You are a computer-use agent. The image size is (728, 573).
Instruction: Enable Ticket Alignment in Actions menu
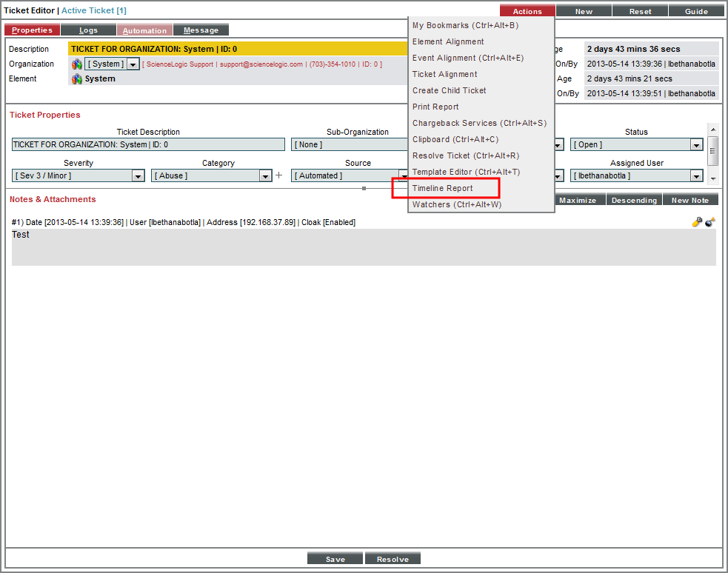pos(444,74)
